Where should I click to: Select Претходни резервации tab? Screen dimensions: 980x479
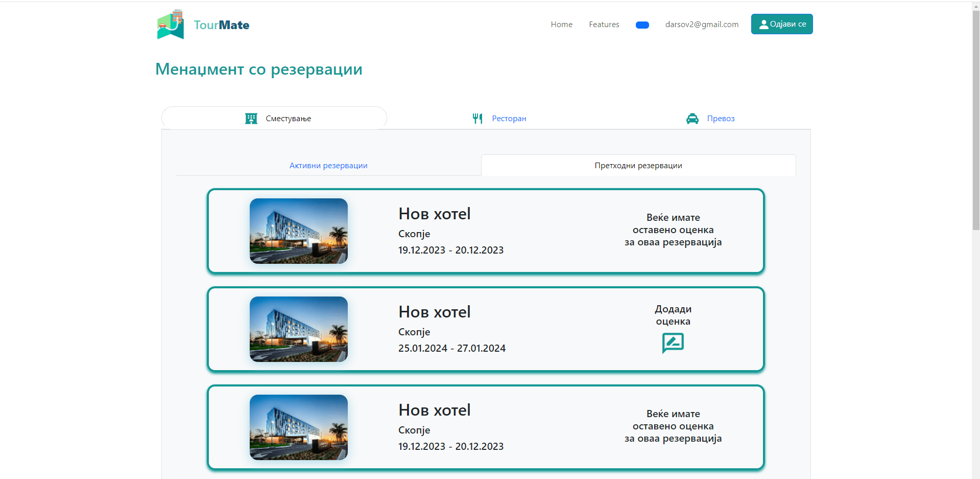[638, 166]
